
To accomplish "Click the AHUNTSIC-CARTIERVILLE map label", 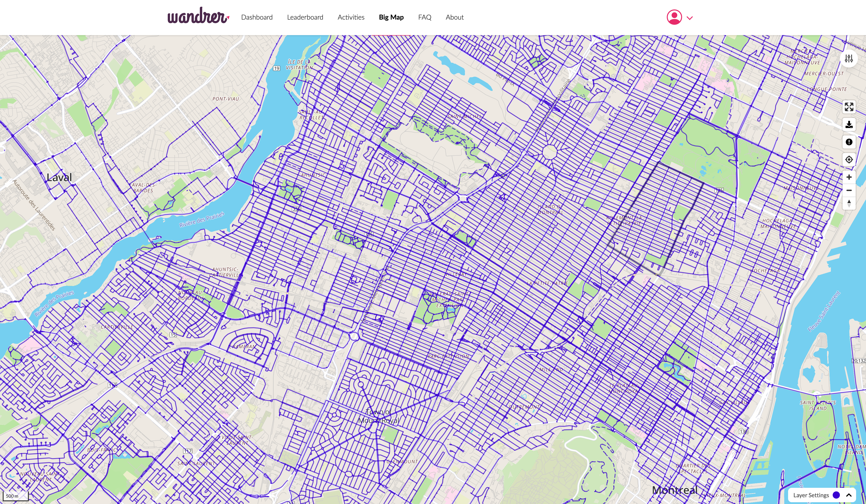I will [x=225, y=272].
